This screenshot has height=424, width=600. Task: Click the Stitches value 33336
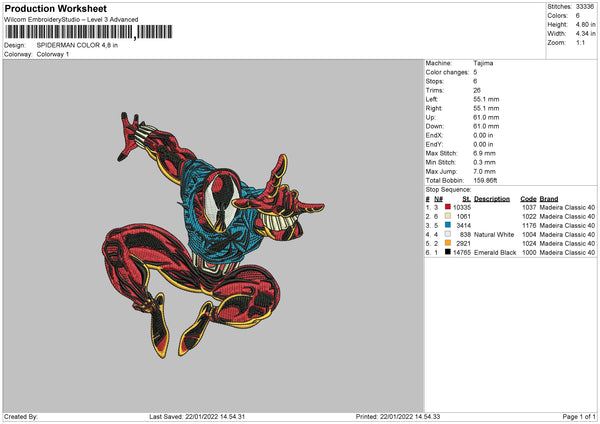pyautogui.click(x=585, y=7)
